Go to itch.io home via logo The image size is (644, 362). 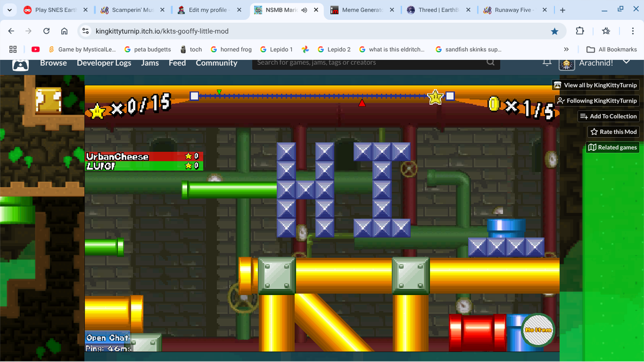pyautogui.click(x=20, y=64)
